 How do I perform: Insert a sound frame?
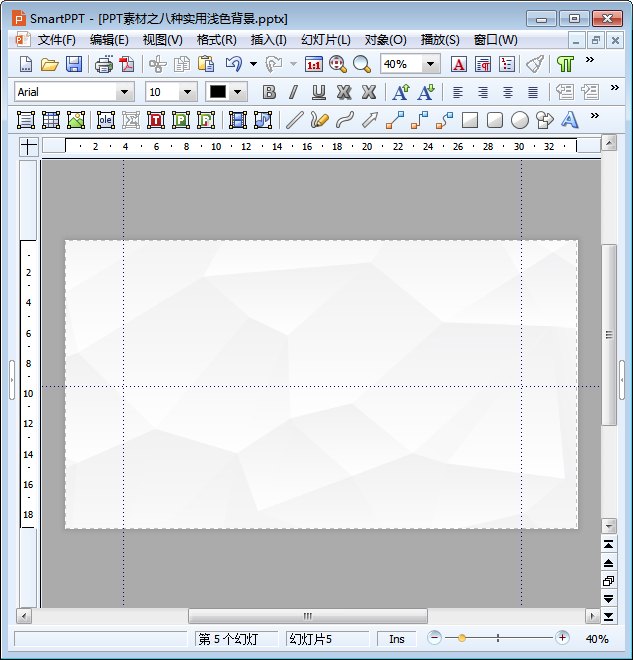[263, 120]
